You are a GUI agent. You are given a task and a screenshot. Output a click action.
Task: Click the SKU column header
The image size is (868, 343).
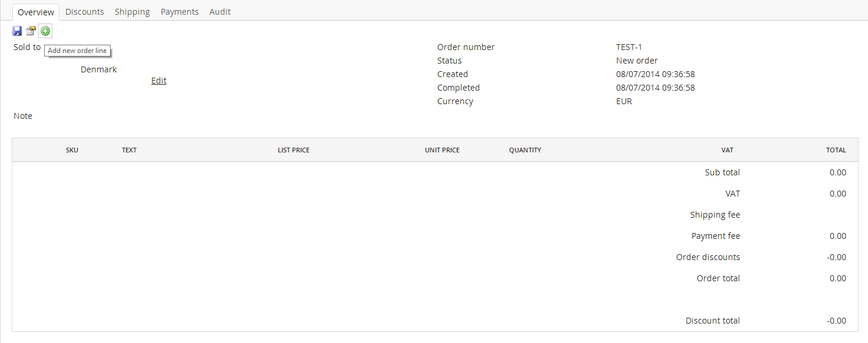point(72,150)
